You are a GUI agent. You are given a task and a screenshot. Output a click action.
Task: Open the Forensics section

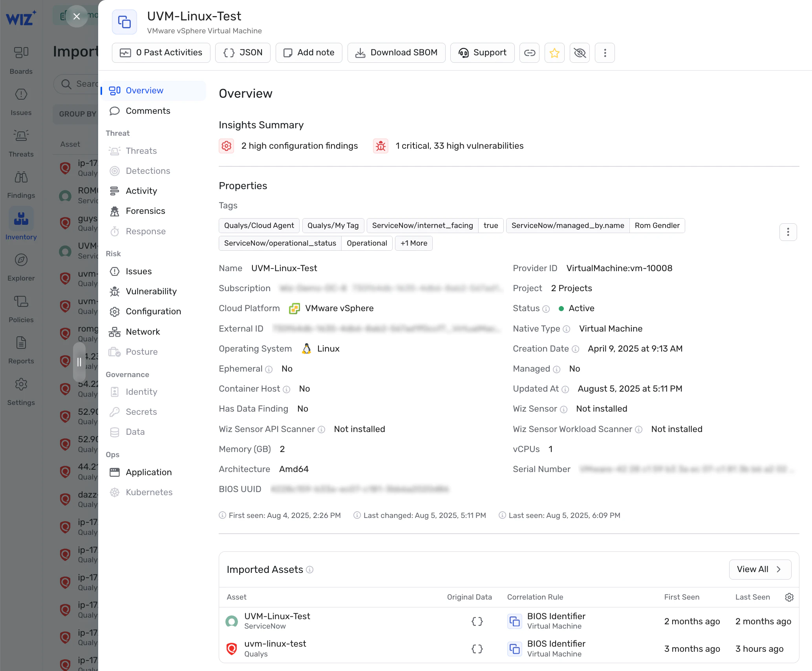[154, 211]
